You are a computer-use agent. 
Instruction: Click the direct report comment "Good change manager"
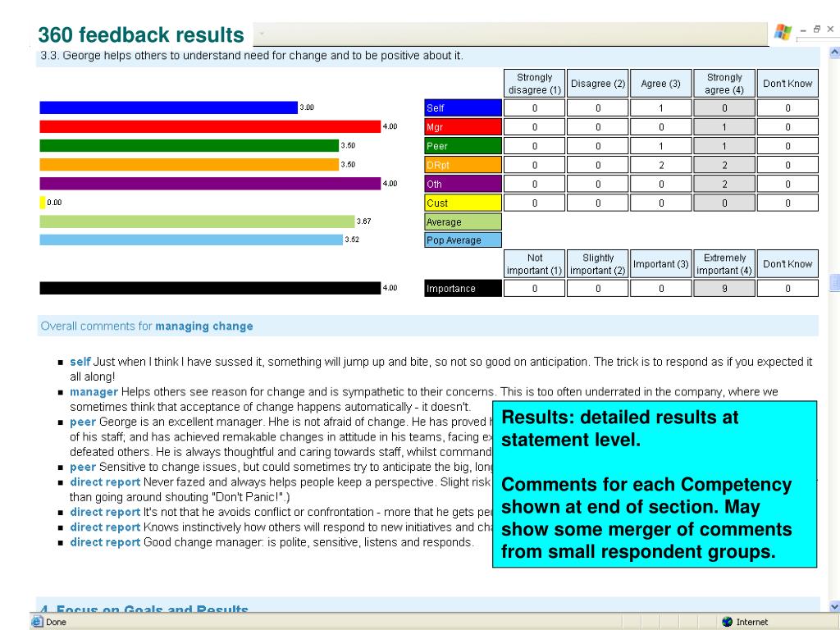(x=272, y=542)
